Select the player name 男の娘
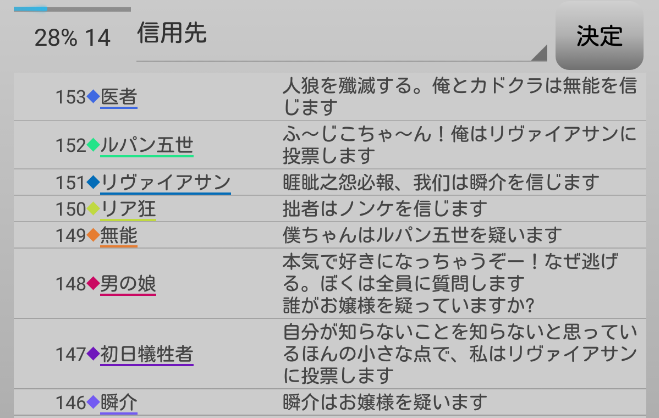Image resolution: width=659 pixels, height=418 pixels. coord(128,284)
